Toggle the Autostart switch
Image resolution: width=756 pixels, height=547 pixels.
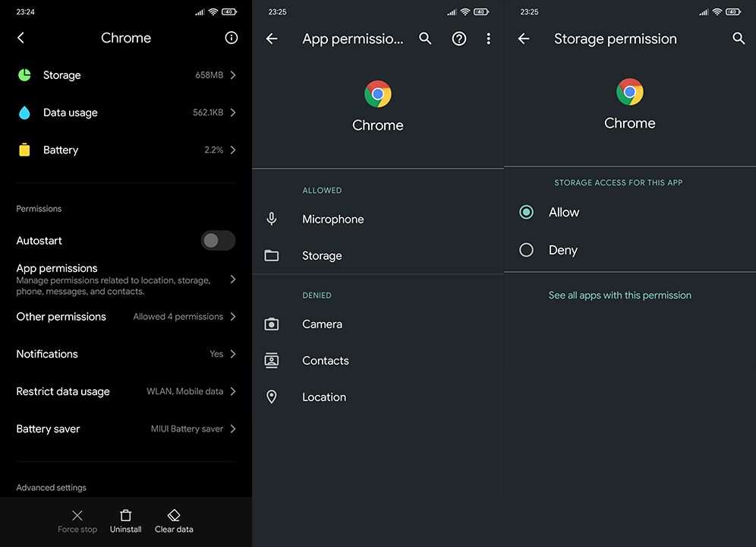[x=218, y=240]
